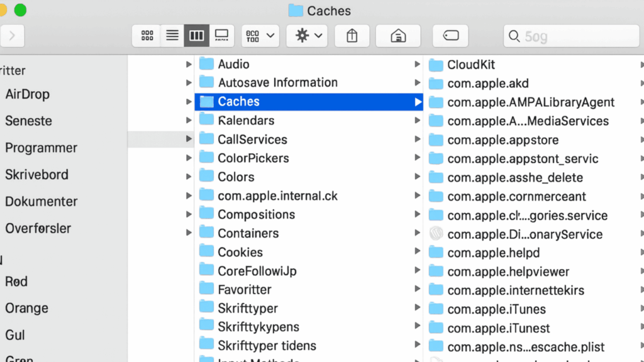Open Programmer from the sidebar
This screenshot has height=362, width=644.
[41, 148]
